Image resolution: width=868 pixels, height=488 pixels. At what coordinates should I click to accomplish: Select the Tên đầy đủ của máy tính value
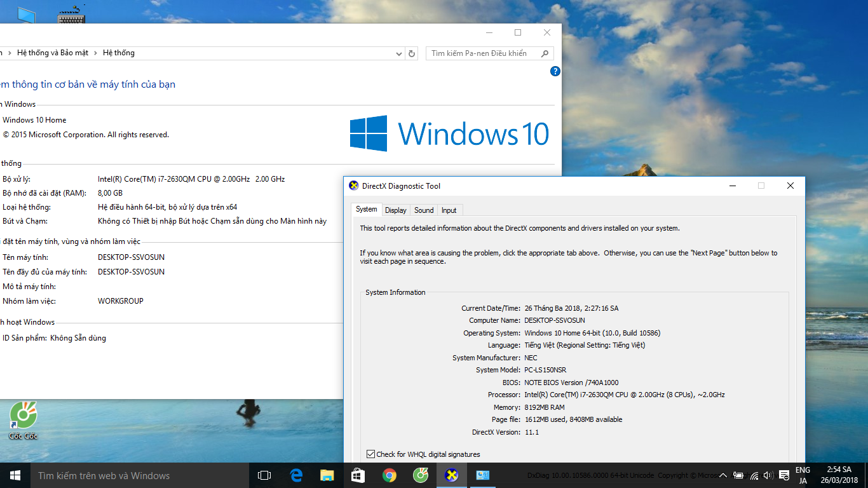131,272
